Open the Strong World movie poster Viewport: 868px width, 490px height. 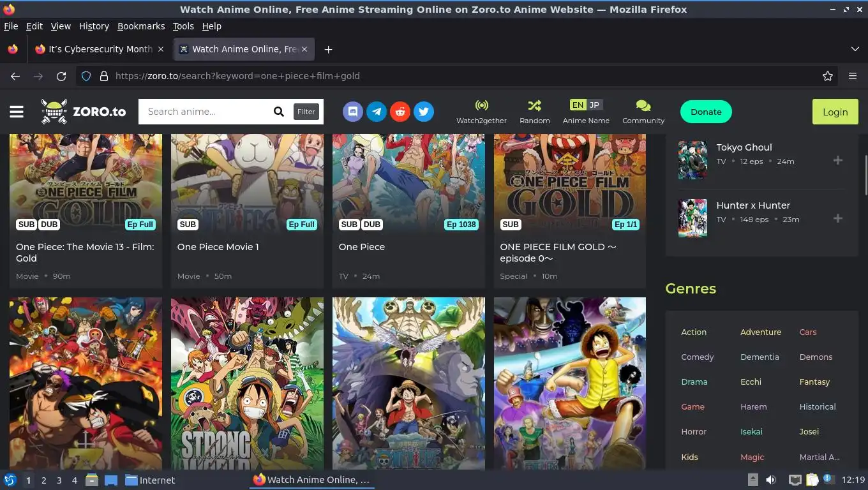click(x=247, y=383)
